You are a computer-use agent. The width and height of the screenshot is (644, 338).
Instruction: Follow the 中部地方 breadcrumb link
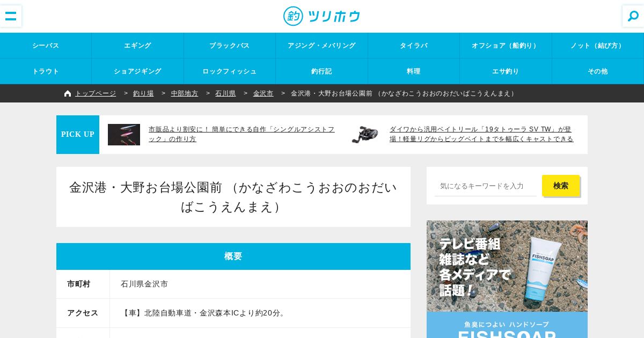click(x=185, y=93)
